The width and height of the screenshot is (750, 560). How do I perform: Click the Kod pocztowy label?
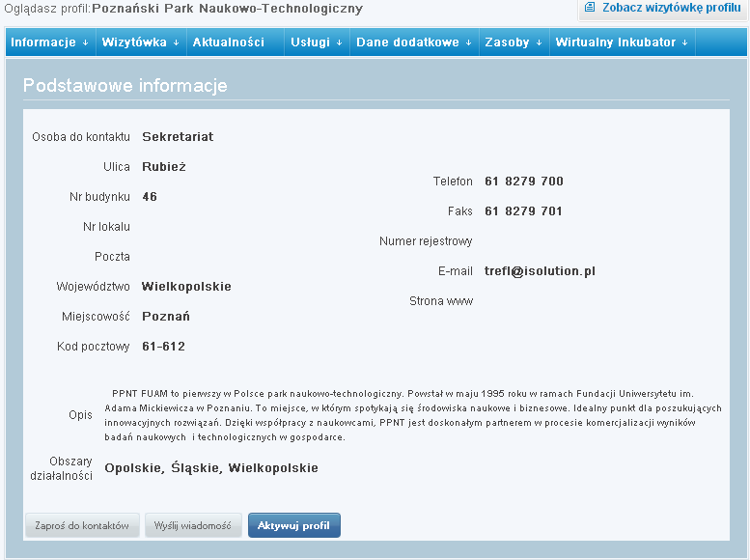point(94,347)
